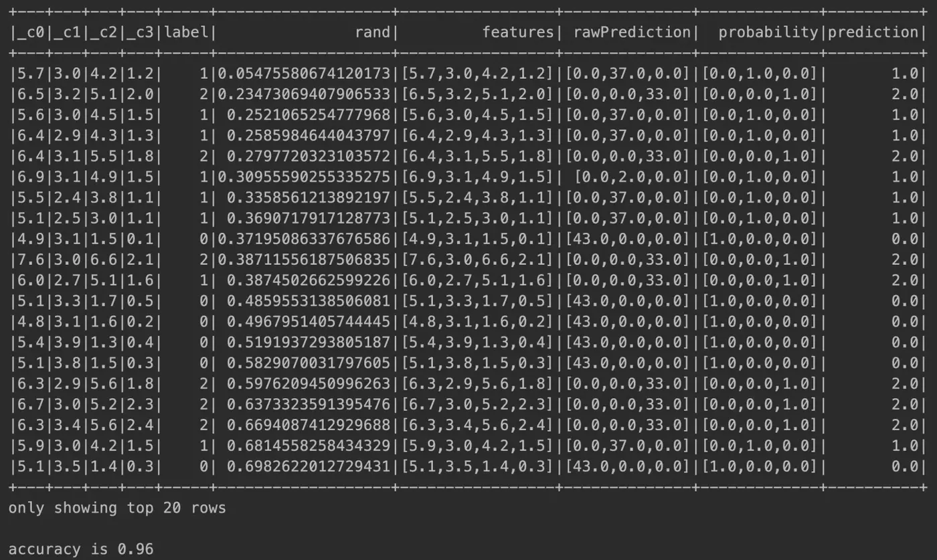Click the 'accuracy is 0.96' output line
The width and height of the screenshot is (937, 560).
point(80,549)
